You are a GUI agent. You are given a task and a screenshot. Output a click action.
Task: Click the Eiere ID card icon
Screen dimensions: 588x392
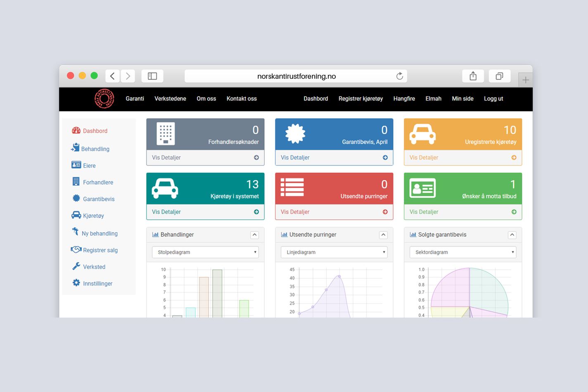click(x=76, y=165)
